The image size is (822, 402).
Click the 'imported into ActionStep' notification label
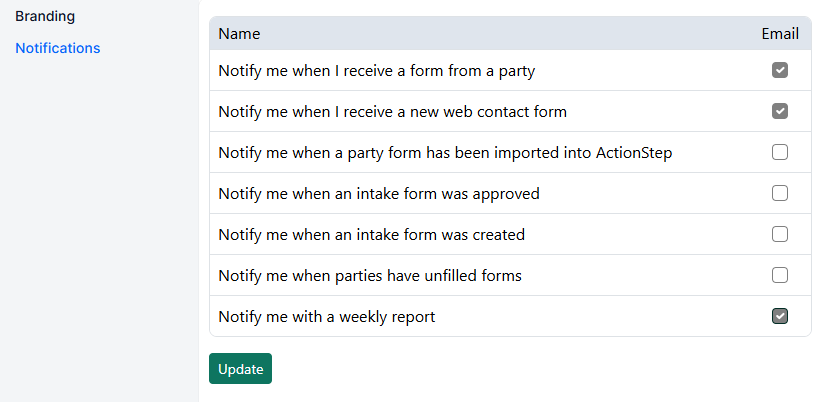(x=445, y=153)
